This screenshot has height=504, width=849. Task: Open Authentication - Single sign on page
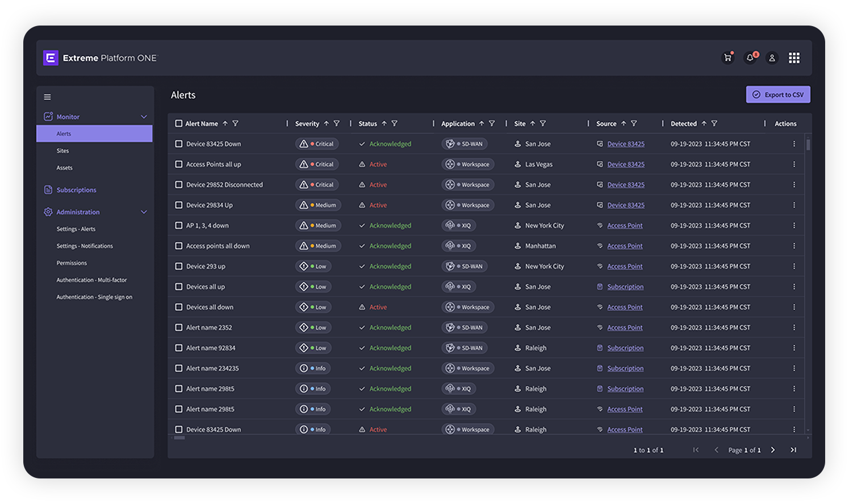pyautogui.click(x=94, y=297)
